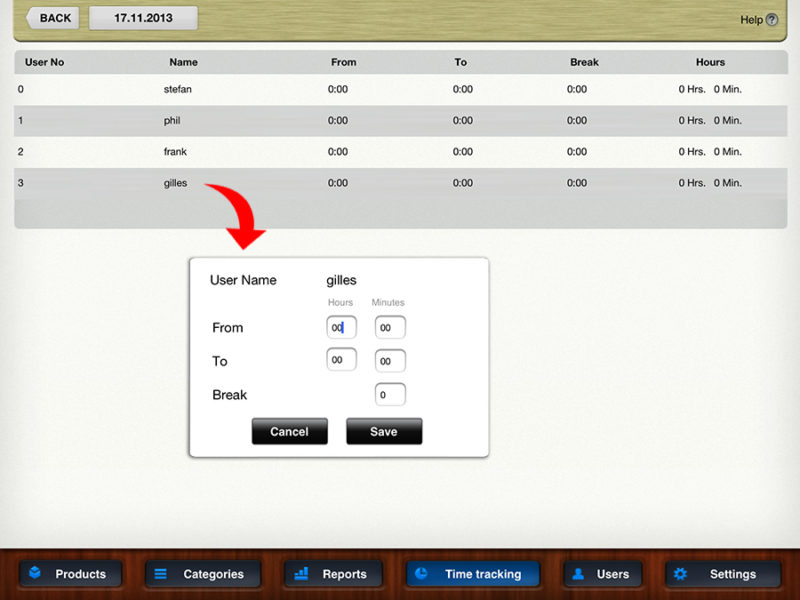This screenshot has height=600, width=800.
Task: Click the Users person icon
Action: click(x=578, y=574)
